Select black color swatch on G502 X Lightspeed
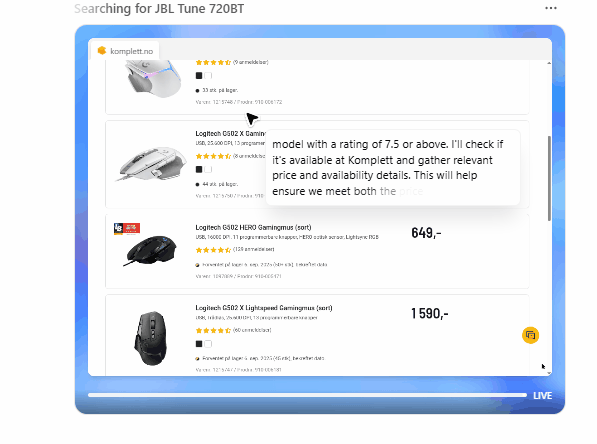Viewport: 597px width, 444px height. coord(199,344)
